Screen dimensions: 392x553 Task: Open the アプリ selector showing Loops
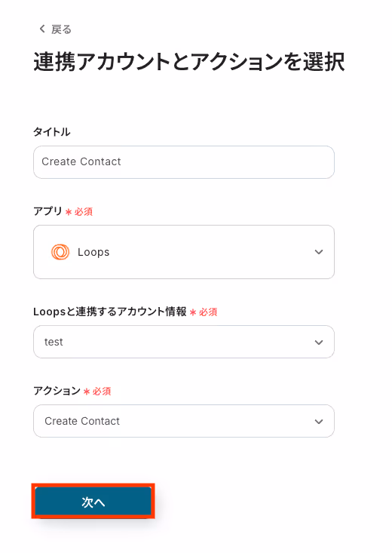184,252
